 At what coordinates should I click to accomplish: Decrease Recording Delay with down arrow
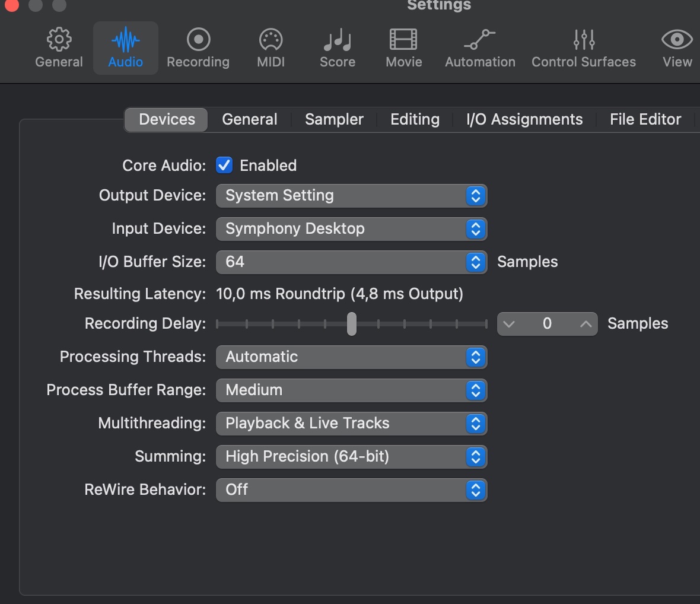tap(509, 324)
